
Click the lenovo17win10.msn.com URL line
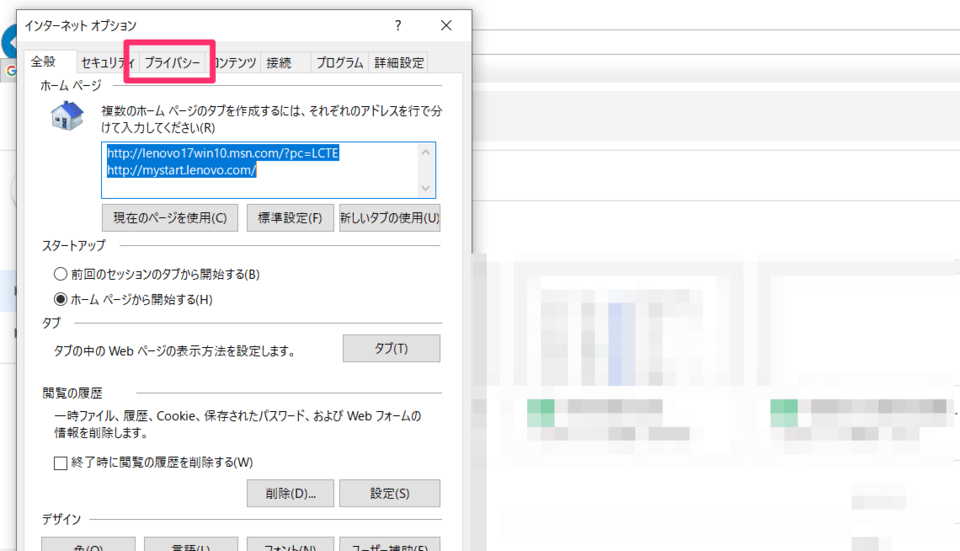(x=223, y=153)
